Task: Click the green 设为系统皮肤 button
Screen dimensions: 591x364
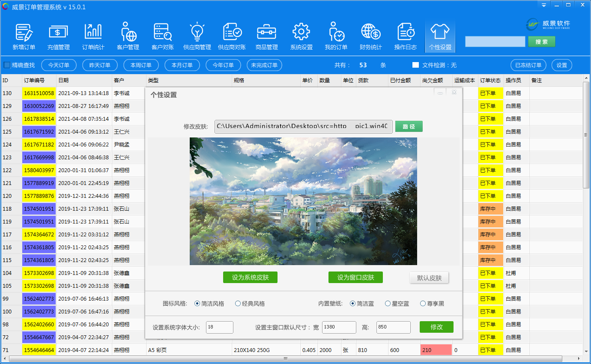Action: [x=250, y=277]
